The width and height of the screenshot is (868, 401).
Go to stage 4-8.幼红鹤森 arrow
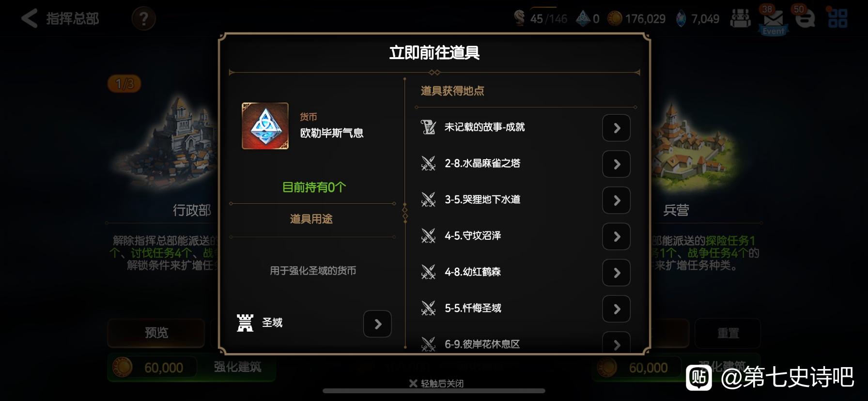[x=616, y=273]
